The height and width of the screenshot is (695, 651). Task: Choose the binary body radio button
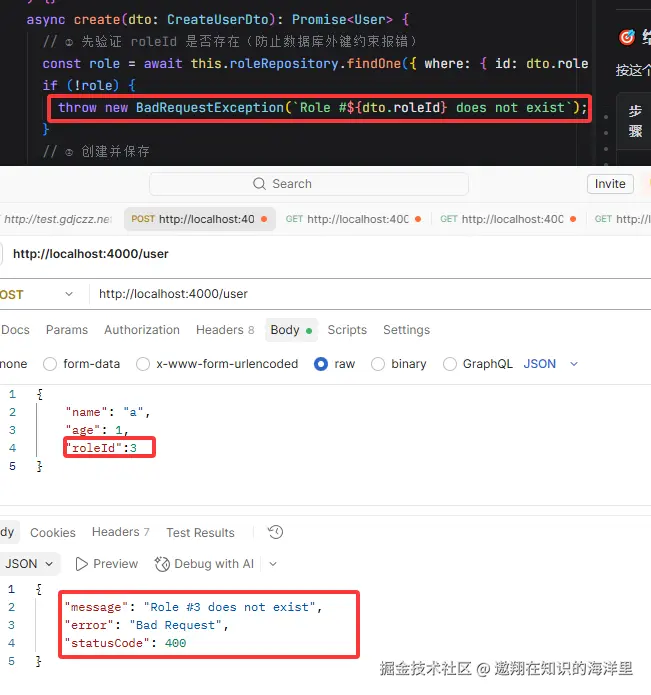tap(378, 364)
